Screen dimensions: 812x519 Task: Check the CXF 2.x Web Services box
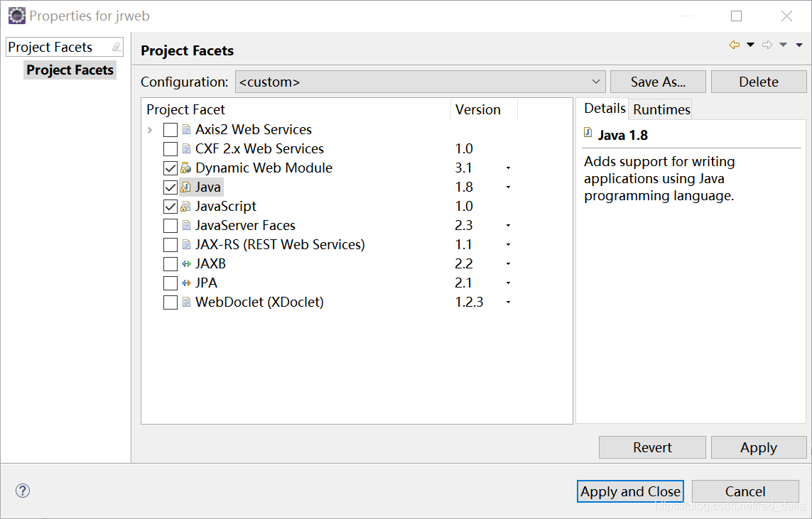tap(170, 149)
